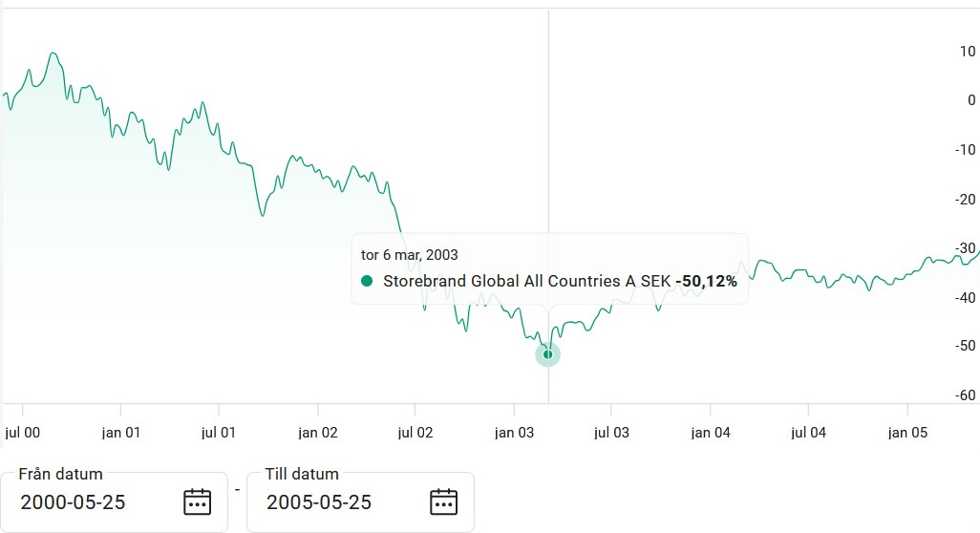This screenshot has width=980, height=533.
Task: Click the Storebrand Global All Countries tooltip text
Action: [x=526, y=282]
